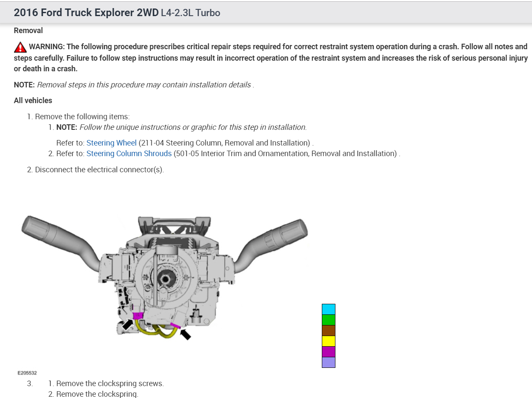Select the yellow color swatch
Image resolution: width=532 pixels, height=398 pixels.
(x=329, y=341)
